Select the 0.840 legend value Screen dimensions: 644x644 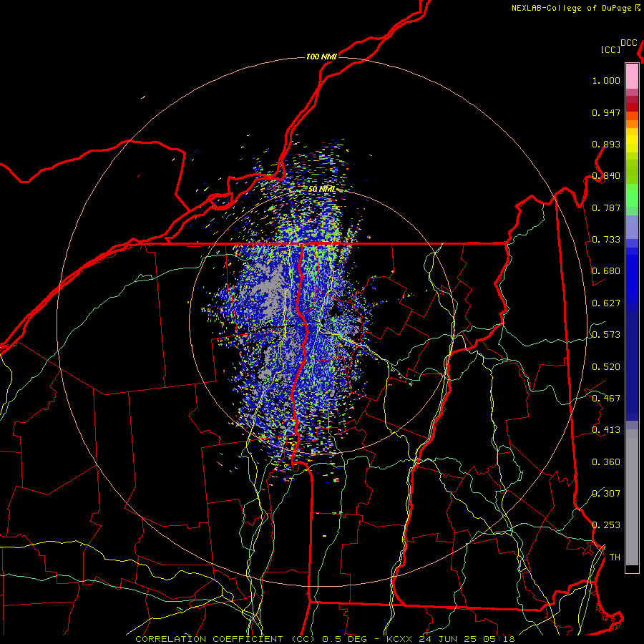606,176
